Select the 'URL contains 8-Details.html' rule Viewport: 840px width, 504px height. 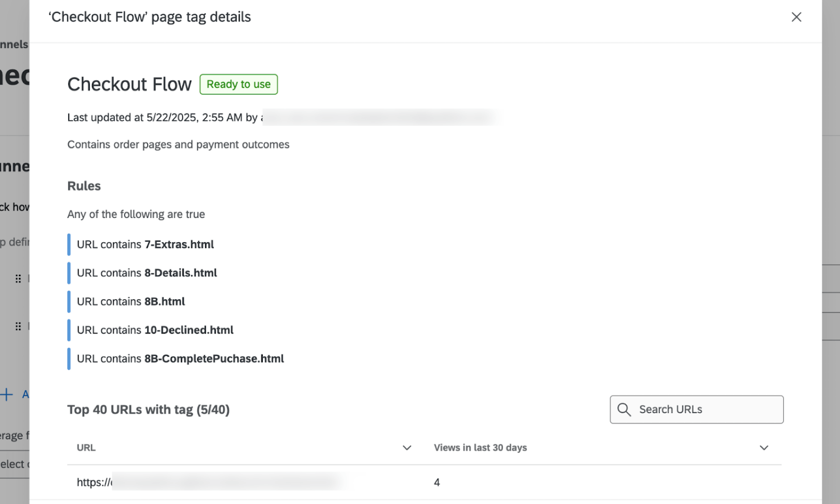pyautogui.click(x=147, y=273)
